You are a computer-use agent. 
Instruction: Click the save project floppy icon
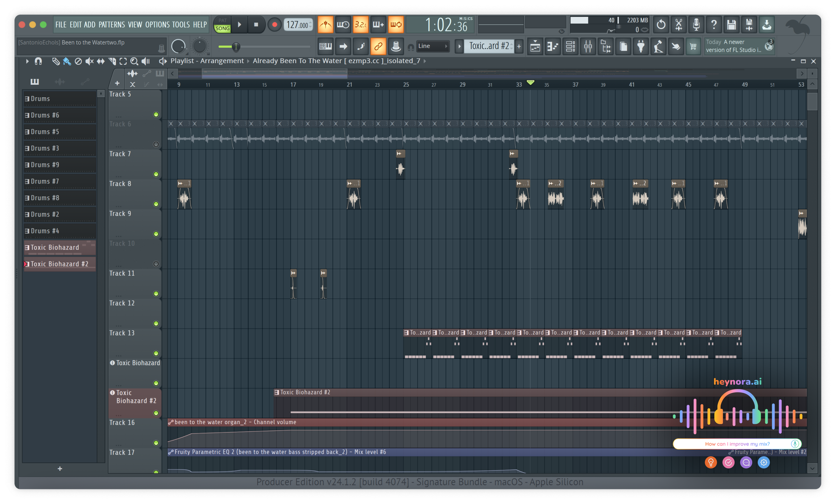point(731,25)
